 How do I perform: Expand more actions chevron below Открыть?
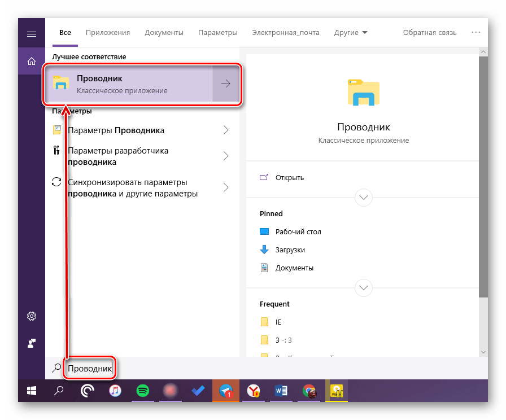(x=364, y=198)
